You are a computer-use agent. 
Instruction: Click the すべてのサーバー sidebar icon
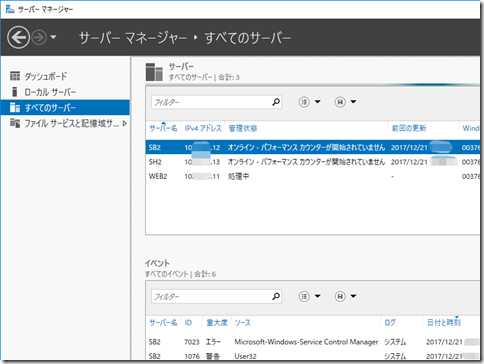pyautogui.click(x=15, y=107)
